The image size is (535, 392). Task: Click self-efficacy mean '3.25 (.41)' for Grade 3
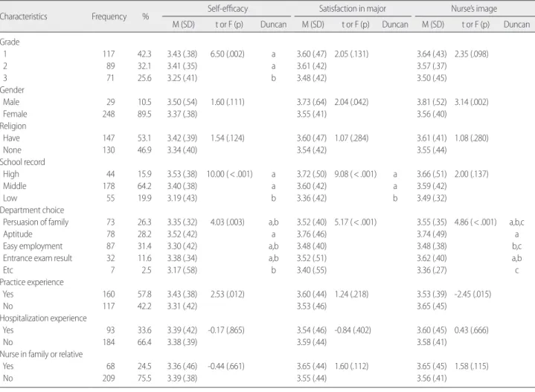[182, 78]
